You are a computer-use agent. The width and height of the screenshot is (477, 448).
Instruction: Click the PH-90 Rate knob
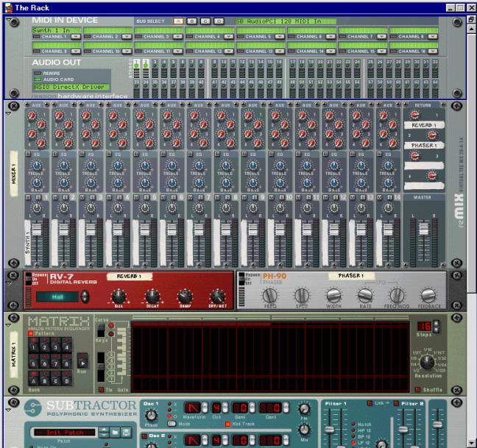click(365, 295)
